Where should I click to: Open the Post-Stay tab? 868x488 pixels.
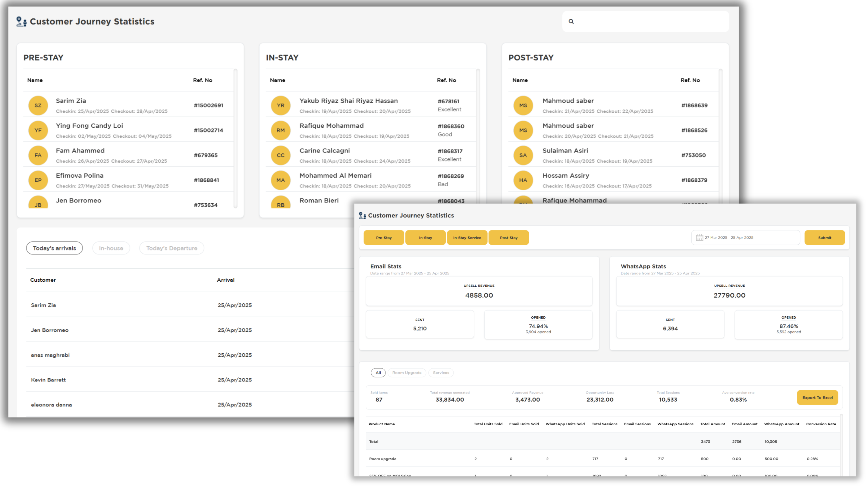click(508, 237)
